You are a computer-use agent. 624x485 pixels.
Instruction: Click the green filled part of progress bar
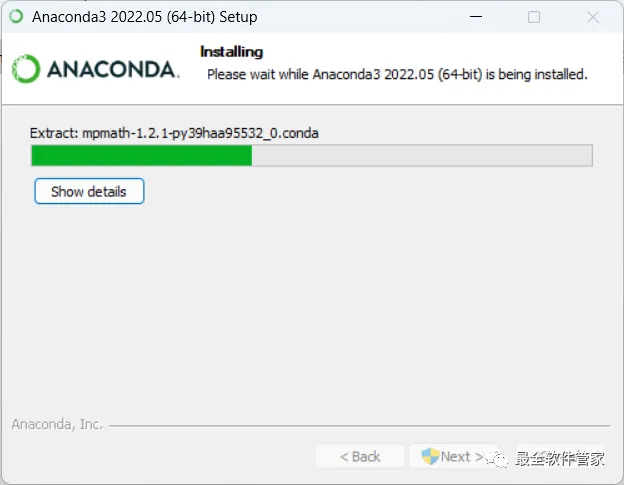[142, 156]
